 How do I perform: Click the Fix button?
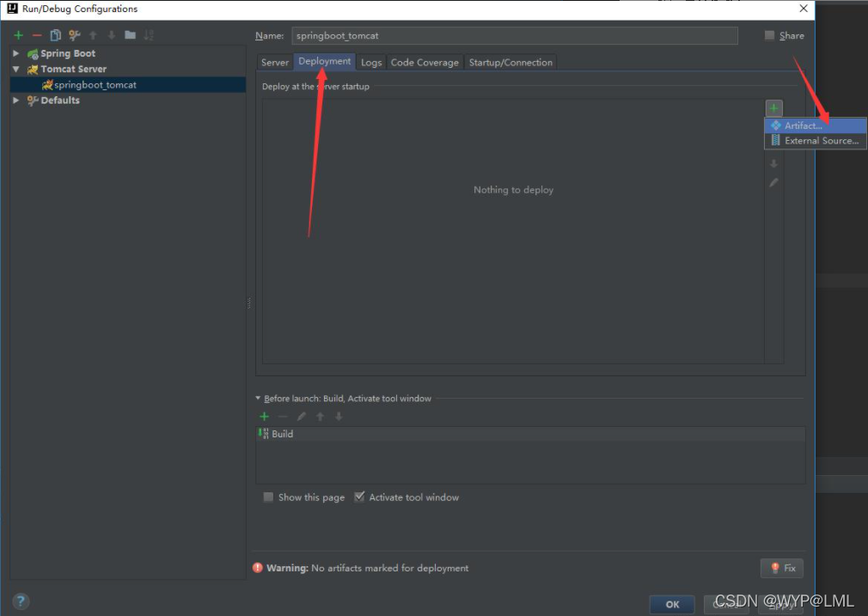[782, 568]
